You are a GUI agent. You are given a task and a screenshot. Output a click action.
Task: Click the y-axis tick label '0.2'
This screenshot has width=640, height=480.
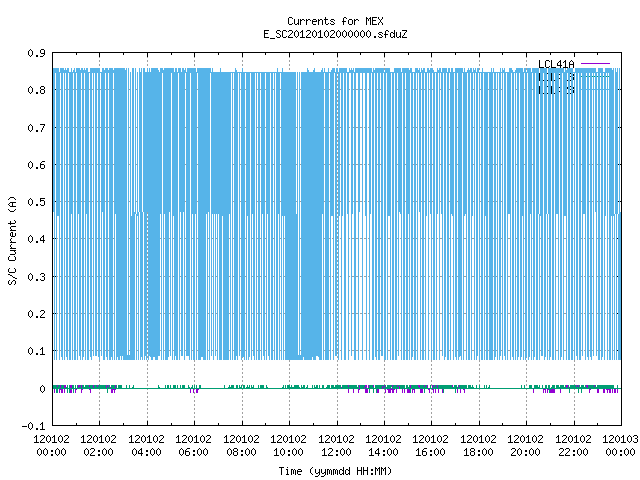[36, 314]
